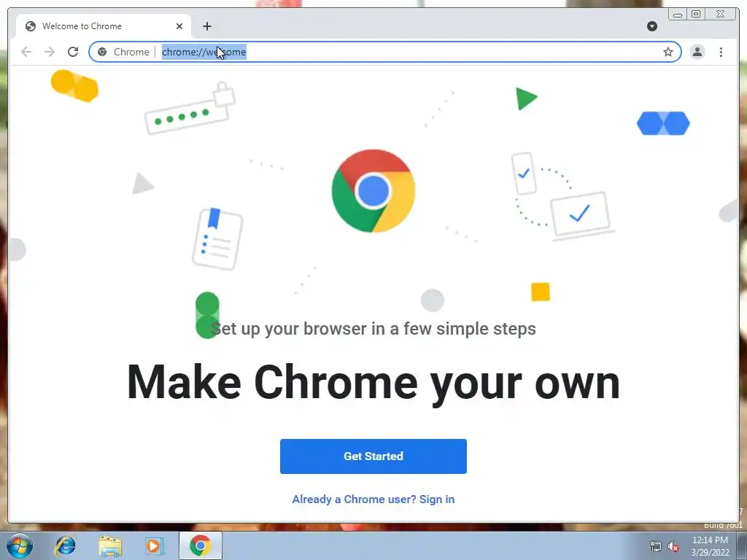Reload the Welcome to Chrome page
This screenshot has width=747, height=560.
pyautogui.click(x=73, y=52)
